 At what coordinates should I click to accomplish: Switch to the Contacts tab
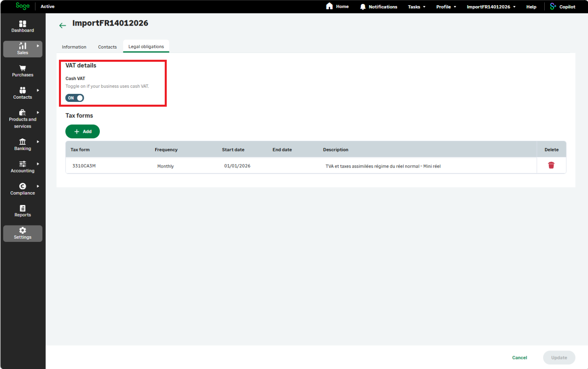[x=107, y=47]
